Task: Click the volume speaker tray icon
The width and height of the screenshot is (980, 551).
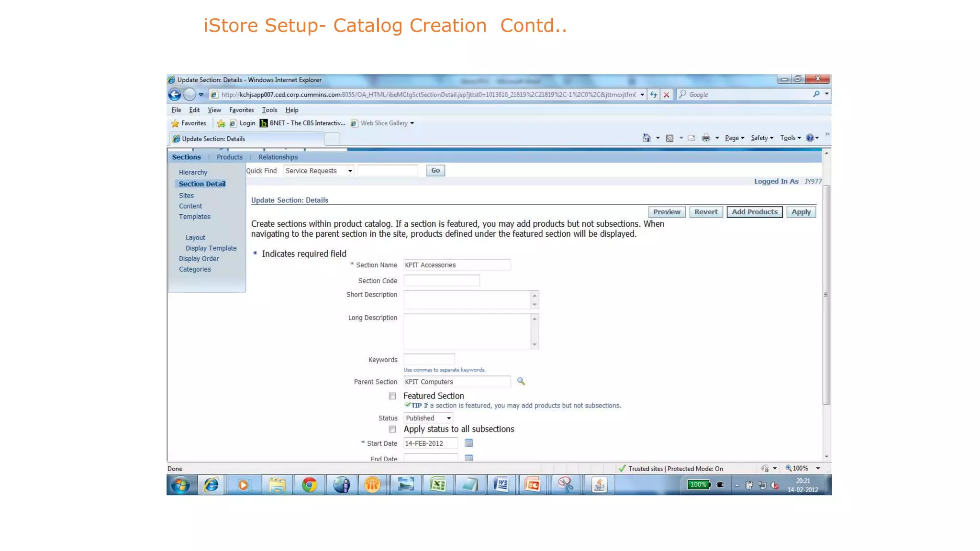Action: tap(775, 485)
